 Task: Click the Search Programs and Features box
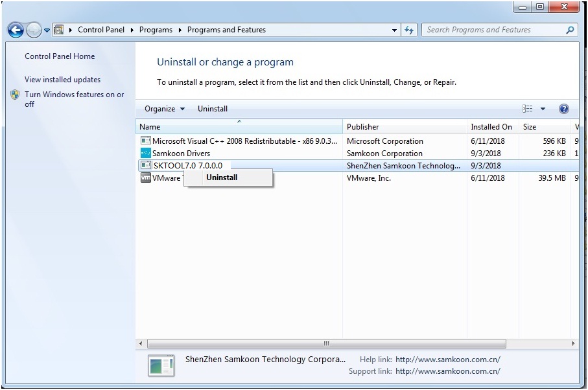point(494,30)
